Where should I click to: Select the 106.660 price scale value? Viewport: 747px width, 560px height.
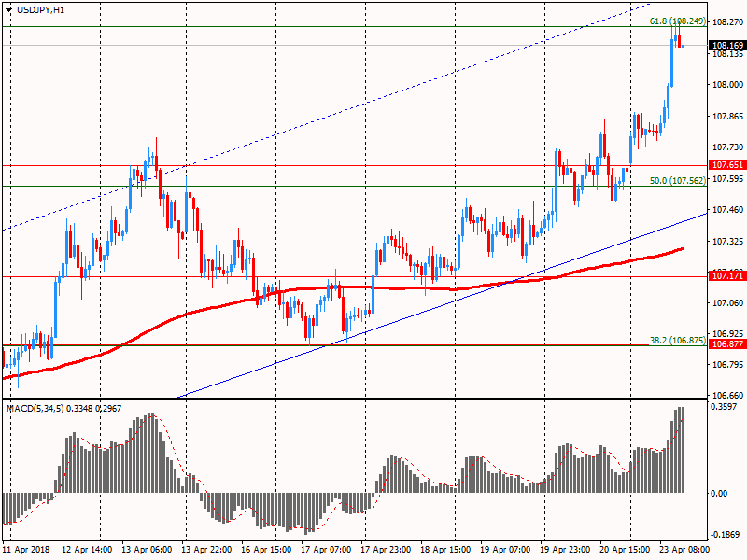(727, 395)
